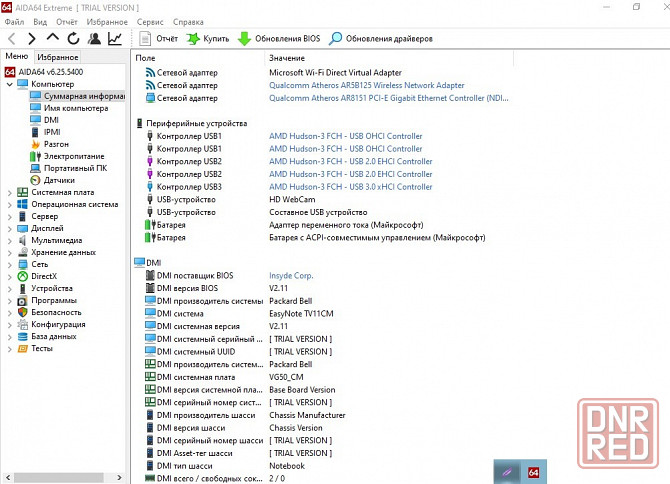The image size is (670, 484).
Task: Switch to the Избранное tab
Action: (58, 58)
